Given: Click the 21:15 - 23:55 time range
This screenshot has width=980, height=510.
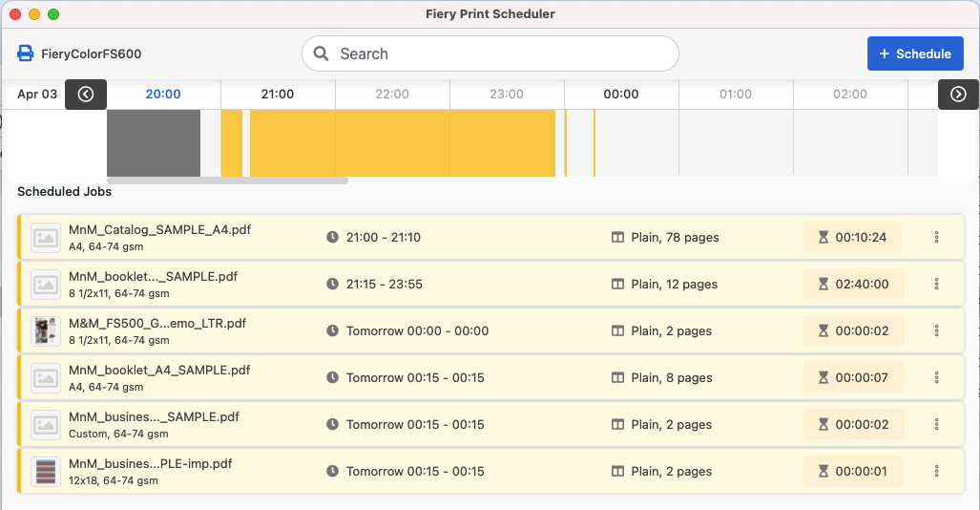Looking at the screenshot, I should point(385,284).
